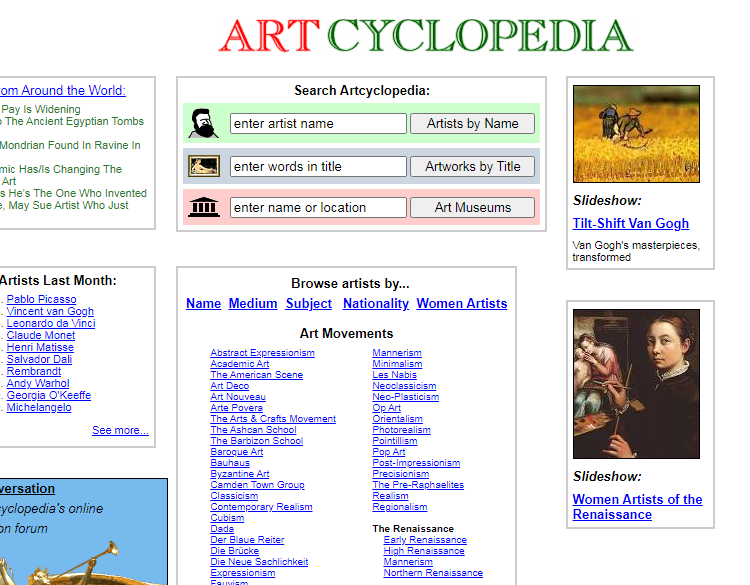The image size is (750, 585).
Task: Browse the Women Artists category
Action: [x=462, y=303]
